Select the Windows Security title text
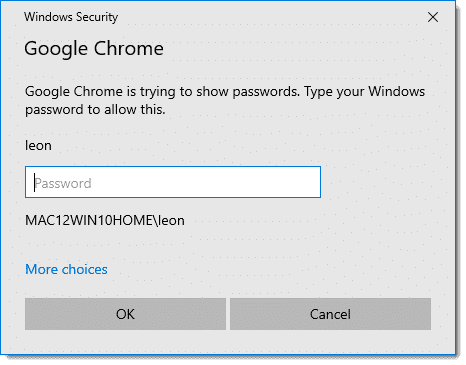The height and width of the screenshot is (365, 466). point(71,17)
